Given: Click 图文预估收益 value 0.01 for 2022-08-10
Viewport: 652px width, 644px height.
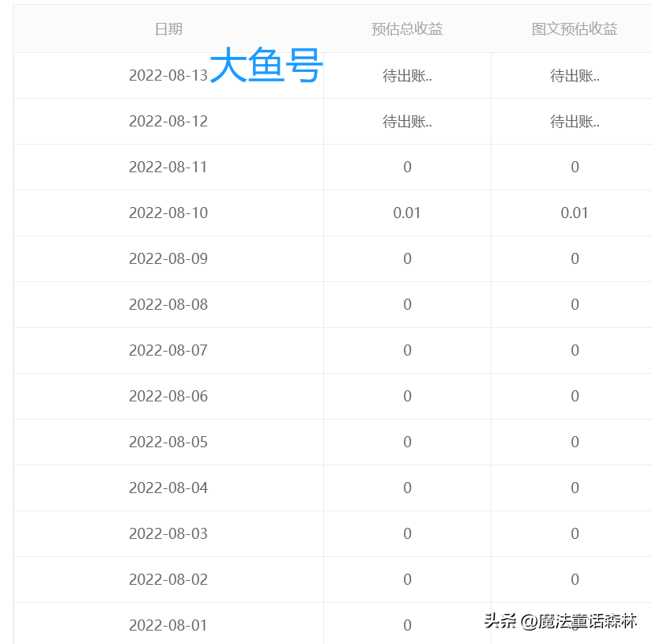Looking at the screenshot, I should [575, 213].
